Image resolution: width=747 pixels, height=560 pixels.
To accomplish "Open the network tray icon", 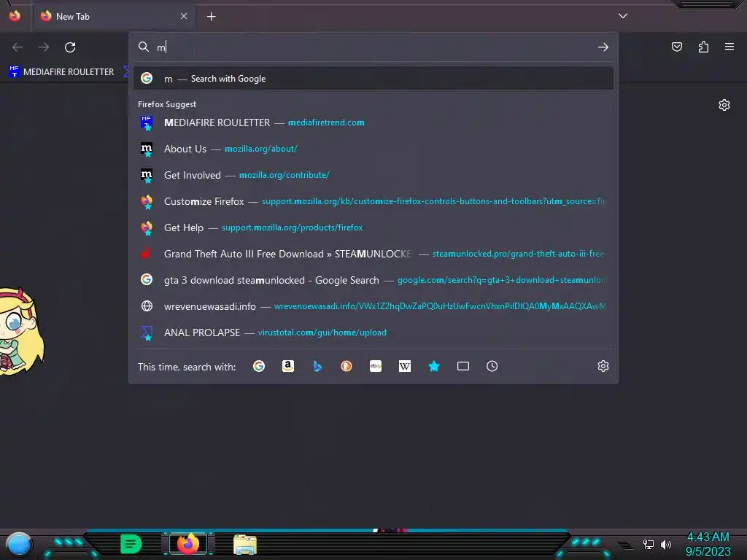I will tap(649, 544).
